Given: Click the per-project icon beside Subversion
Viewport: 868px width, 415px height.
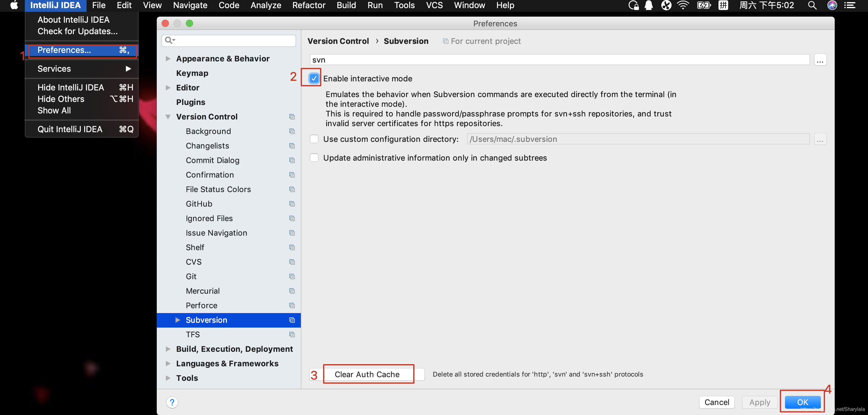Looking at the screenshot, I should [292, 320].
